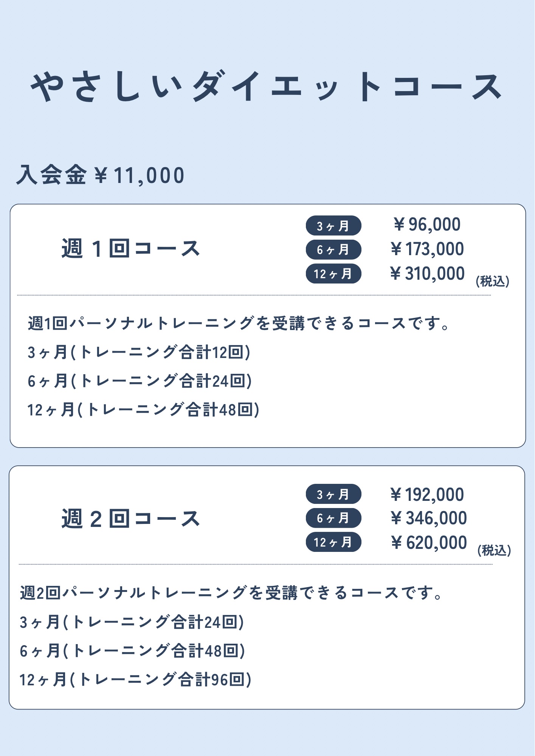Click 12ヶ月 badge in 週1回コース
Screen dimensions: 535x756
tap(333, 274)
